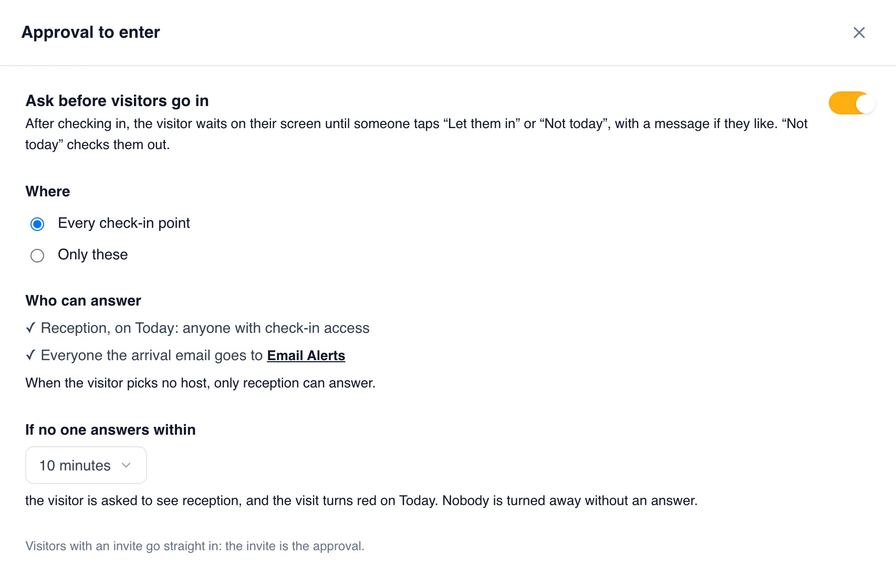The height and width of the screenshot is (588, 896).
Task: Close the Approval to enter dialog
Action: pos(859,33)
